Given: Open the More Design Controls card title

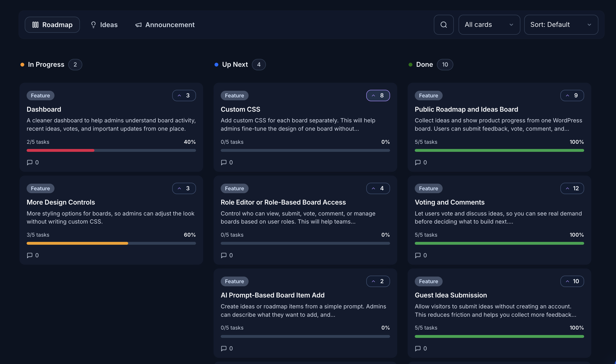Looking at the screenshot, I should 61,202.
